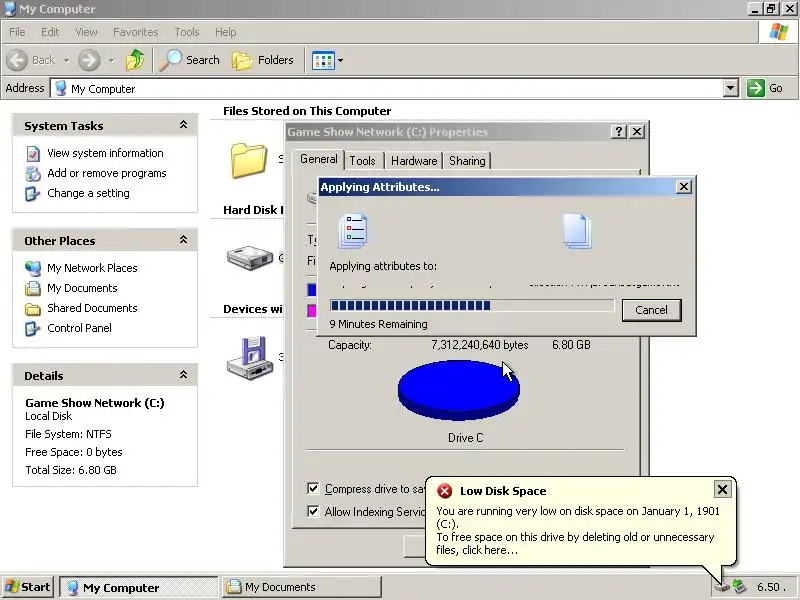Click the Change a setting icon
Screen dimensions: 800x600
[x=33, y=193]
